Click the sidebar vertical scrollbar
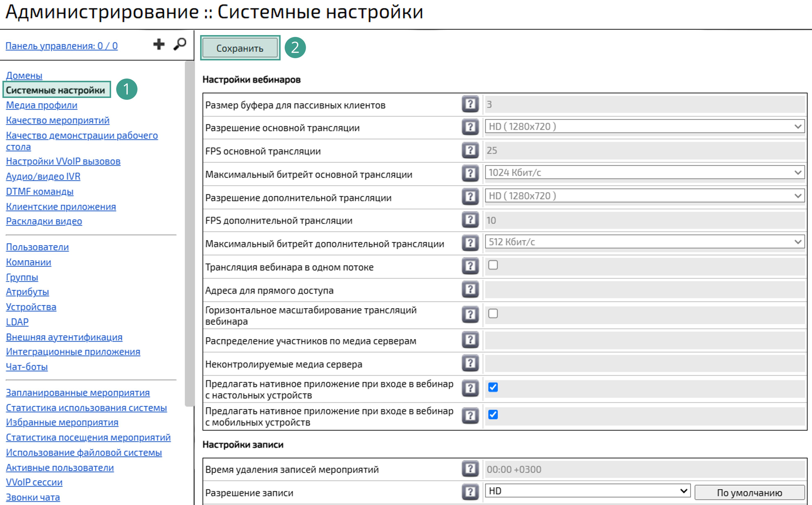This screenshot has height=505, width=812. coord(190,234)
